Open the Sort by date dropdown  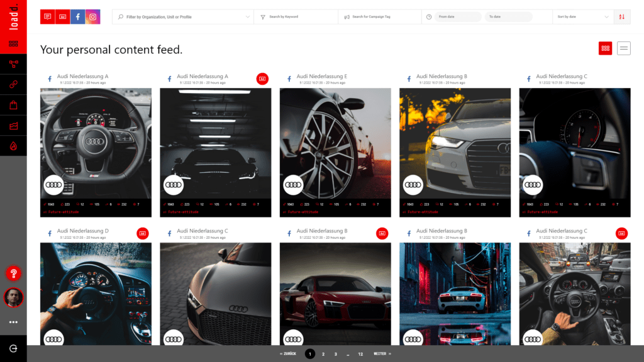pyautogui.click(x=582, y=17)
